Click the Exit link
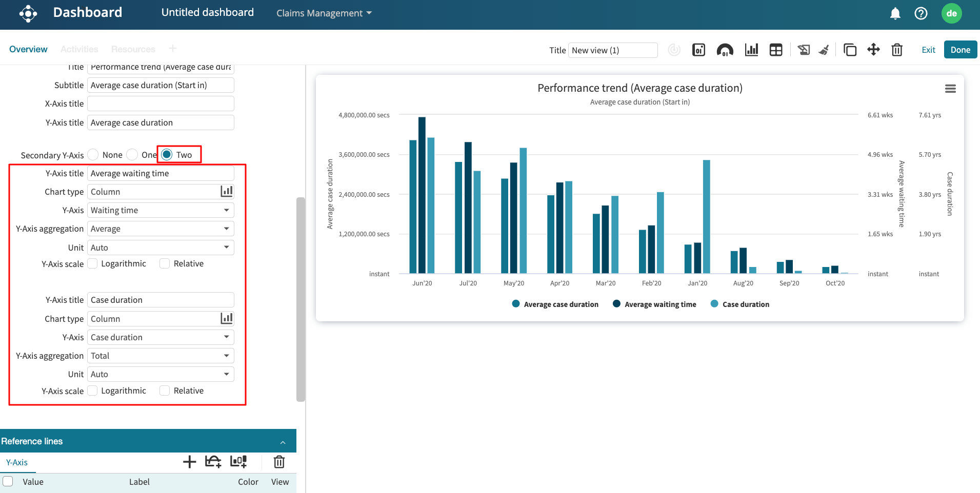This screenshot has height=493, width=980. (x=928, y=50)
